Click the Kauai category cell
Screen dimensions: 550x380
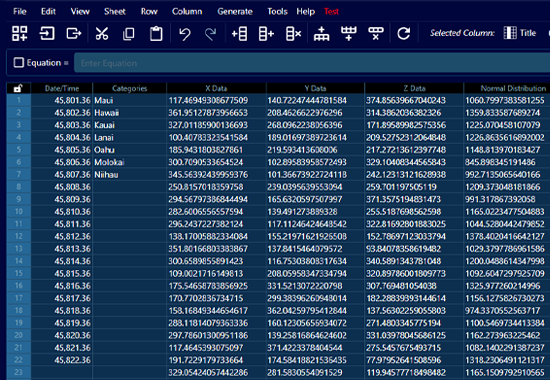coord(129,125)
